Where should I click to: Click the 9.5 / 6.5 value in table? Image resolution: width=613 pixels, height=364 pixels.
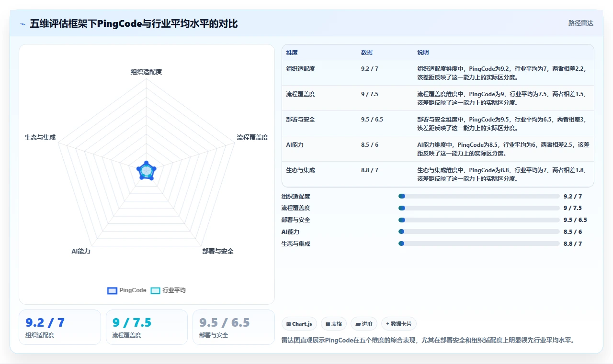click(372, 120)
